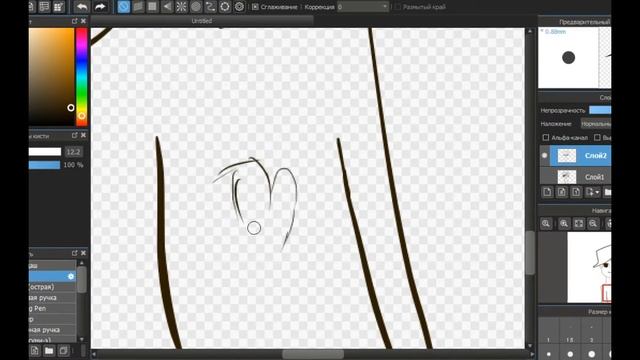The width and height of the screenshot is (640, 360).
Task: Click the Слой1 layer thumbnail
Action: pos(567,177)
